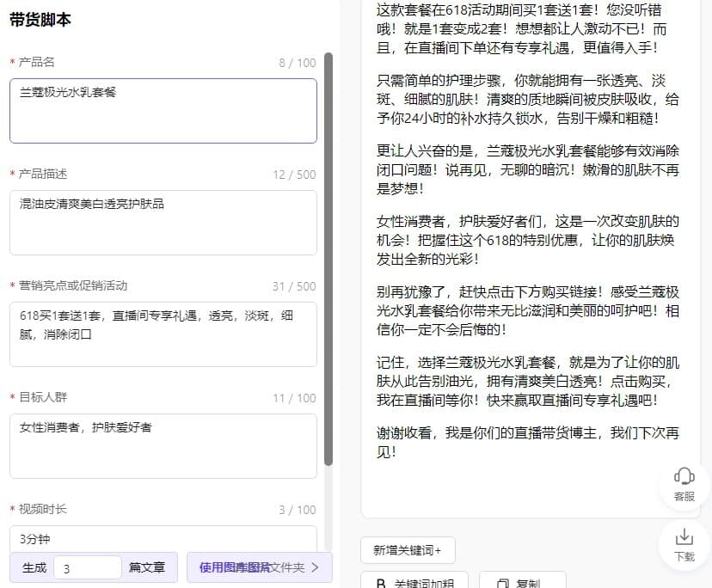712x588 pixels.
Task: Click the 新增关键词+ button
Action: pos(408,550)
